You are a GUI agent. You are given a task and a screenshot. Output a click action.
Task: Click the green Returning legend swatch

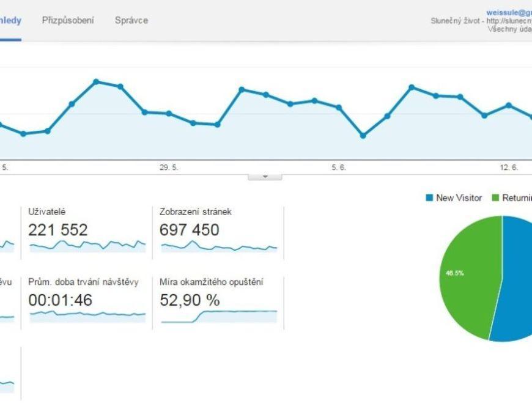click(496, 197)
